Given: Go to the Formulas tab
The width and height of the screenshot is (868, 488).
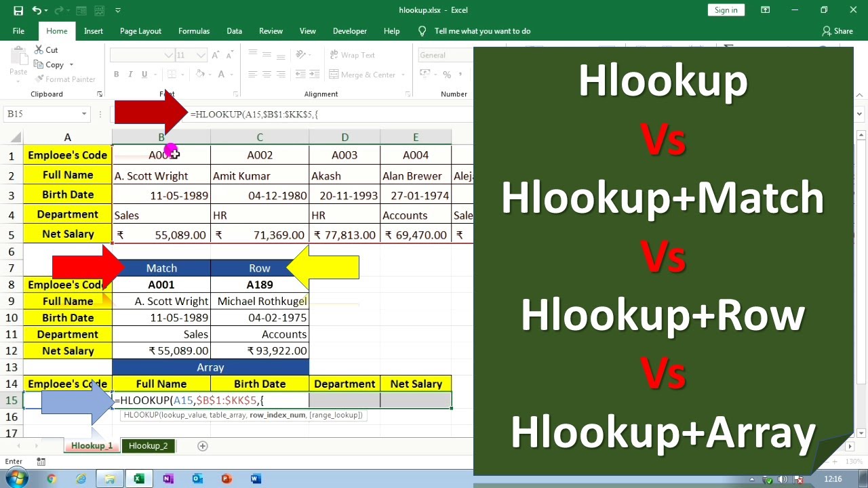Looking at the screenshot, I should (194, 31).
